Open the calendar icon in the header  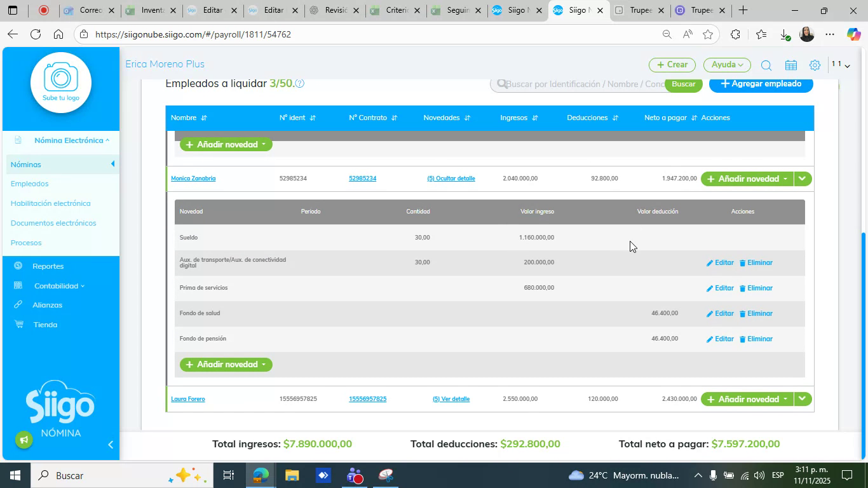pyautogui.click(x=791, y=65)
